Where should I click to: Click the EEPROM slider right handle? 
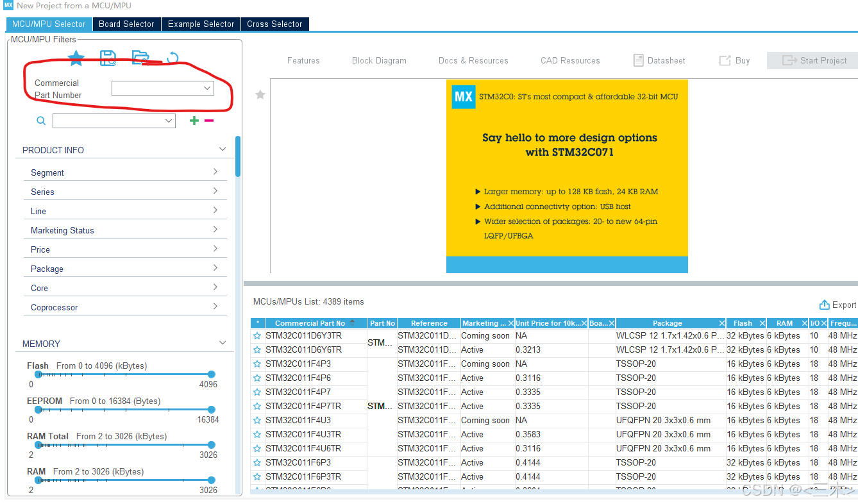click(212, 410)
